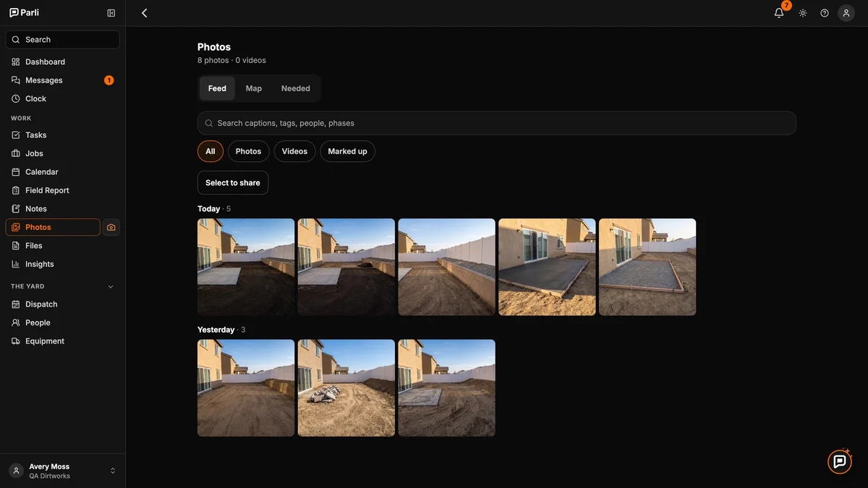Click the QA Dirtworks company name
Viewport: 868px width, 488px height.
[50, 476]
